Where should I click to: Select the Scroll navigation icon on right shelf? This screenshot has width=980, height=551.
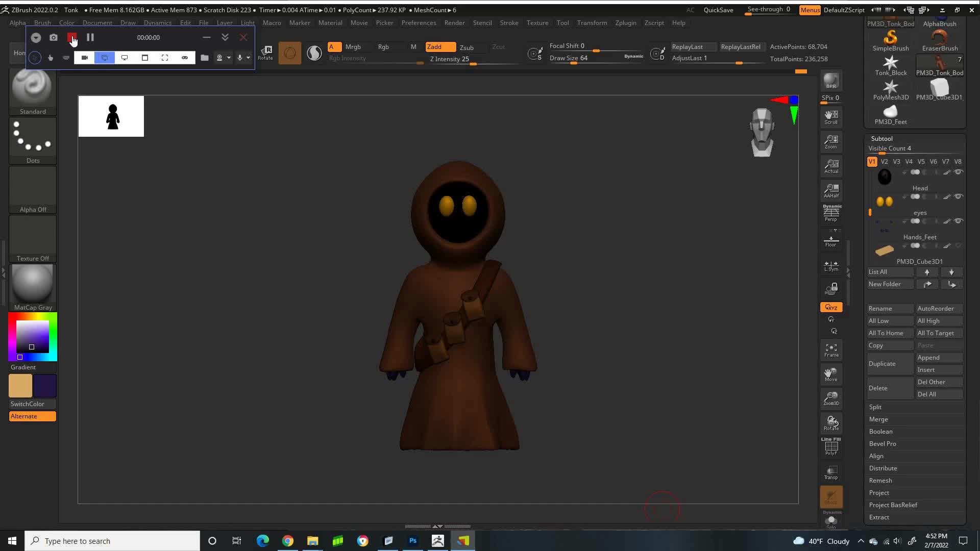830,117
